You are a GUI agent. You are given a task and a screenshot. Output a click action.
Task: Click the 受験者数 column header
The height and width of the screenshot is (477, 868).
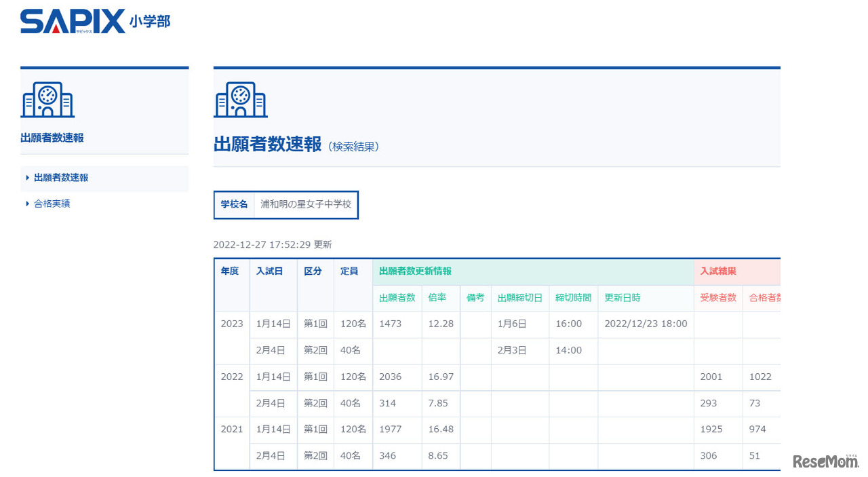click(718, 298)
